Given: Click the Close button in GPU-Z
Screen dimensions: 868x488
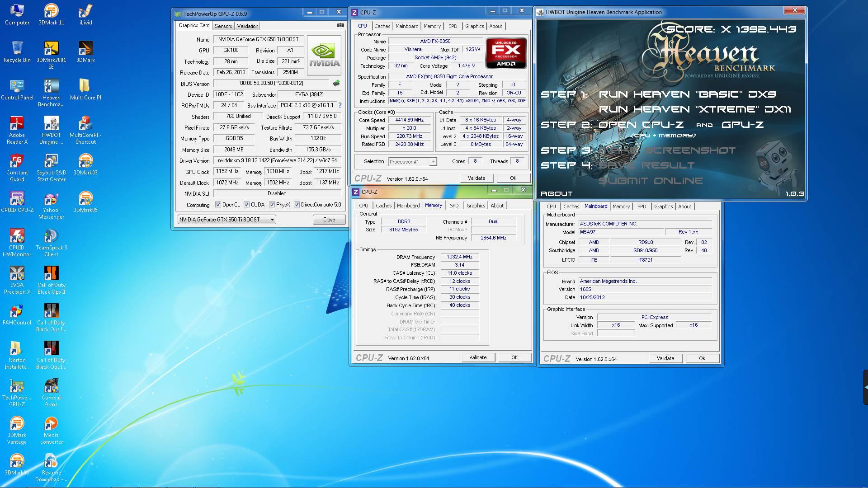Looking at the screenshot, I should pyautogui.click(x=329, y=220).
